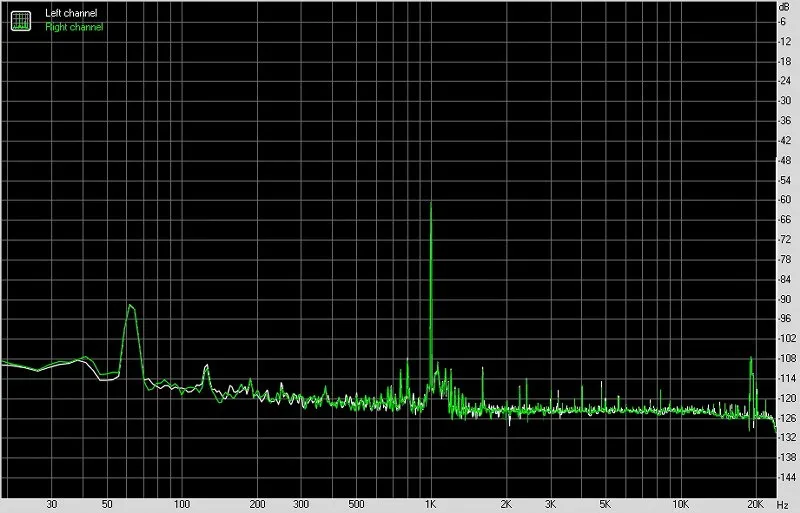The image size is (800, 513).
Task: Click the '-12' dB scale label
Action: [784, 41]
